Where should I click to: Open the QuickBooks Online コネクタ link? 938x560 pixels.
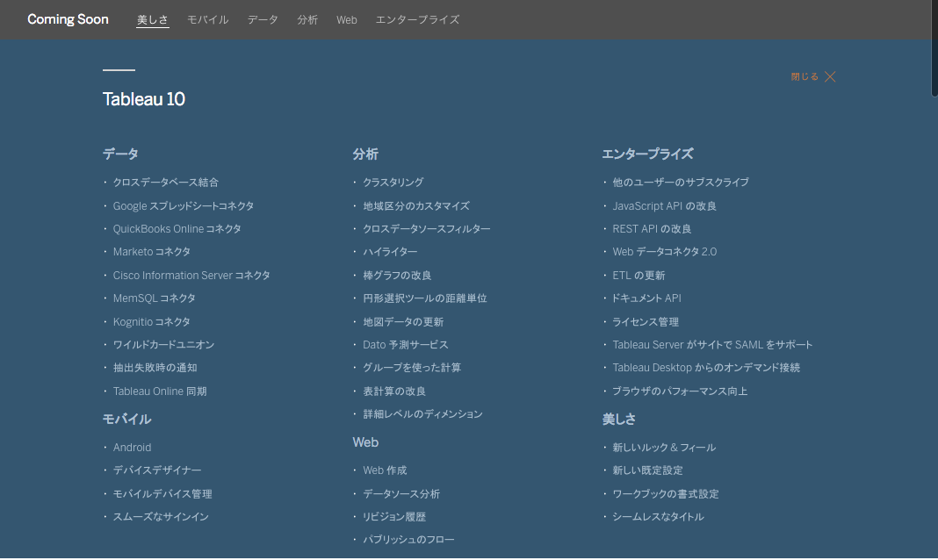coord(177,228)
